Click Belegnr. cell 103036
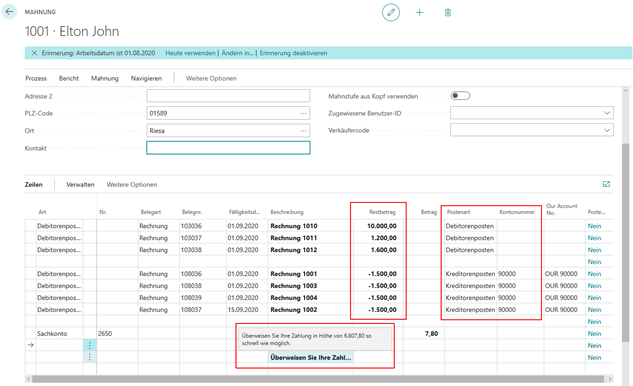Image resolution: width=633 pixels, height=386 pixels. point(191,226)
